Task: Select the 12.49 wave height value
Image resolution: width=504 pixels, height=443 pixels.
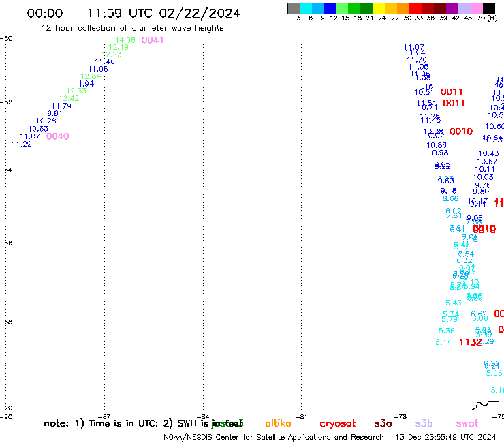Action: point(119,47)
